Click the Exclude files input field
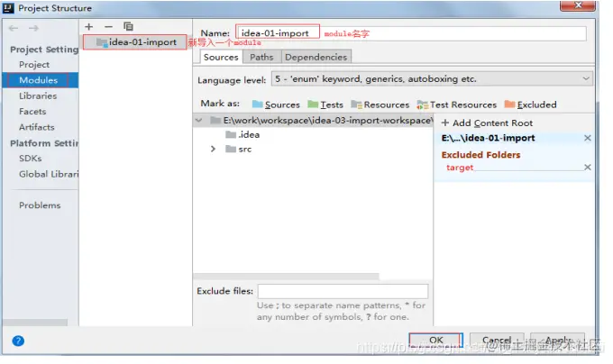613x364 pixels. pyautogui.click(x=343, y=291)
